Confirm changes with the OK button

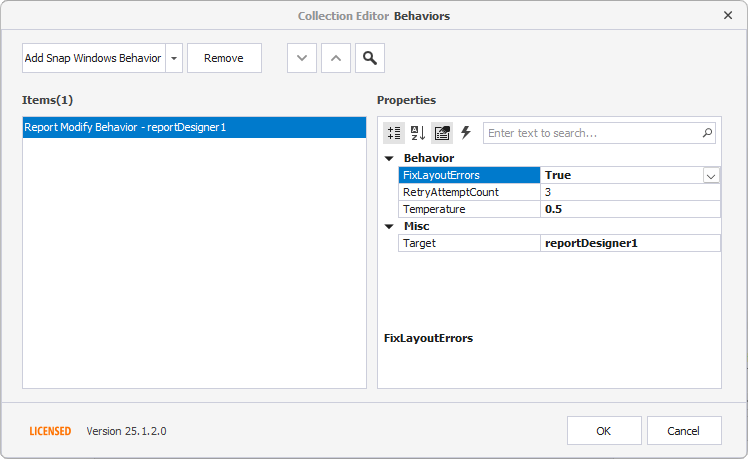pyautogui.click(x=604, y=431)
